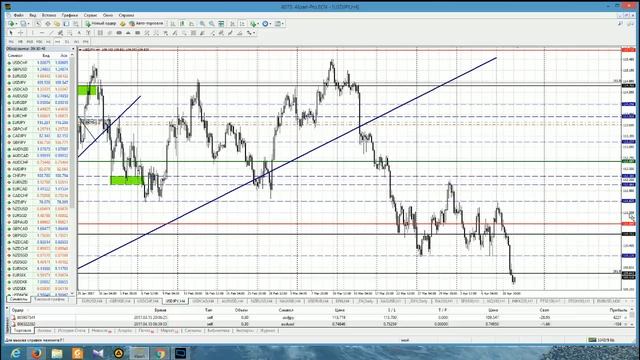Viewport: 640px width, 360px height.
Task: Switch to H1 timeframe
Action: (x=48, y=42)
